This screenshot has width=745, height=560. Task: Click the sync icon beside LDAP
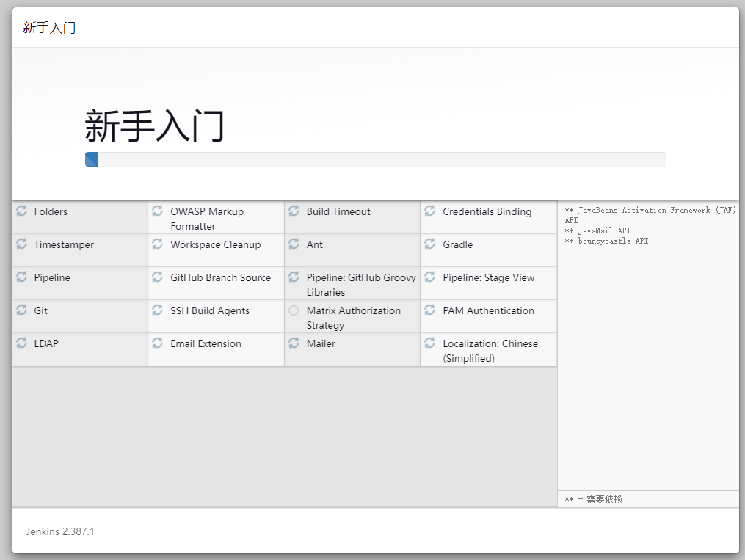coord(21,343)
